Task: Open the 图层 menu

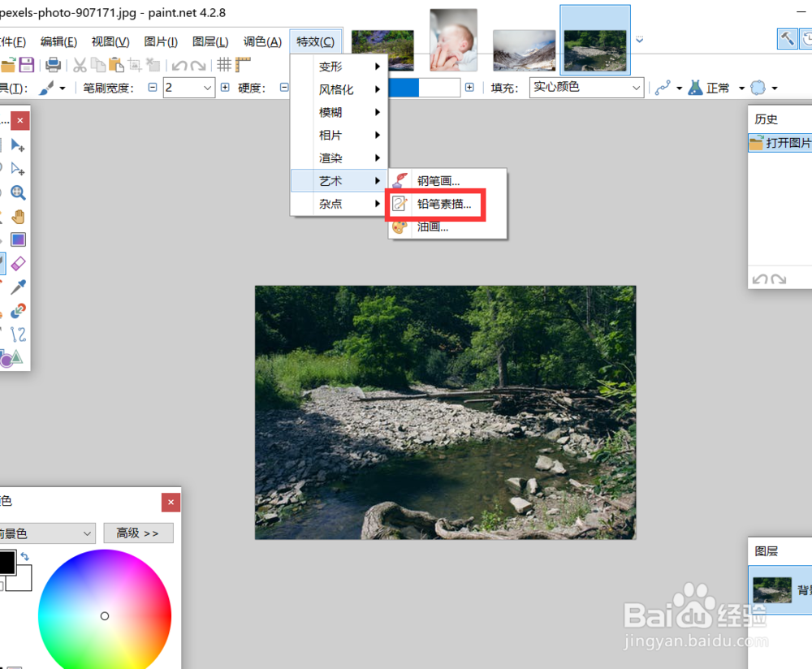Action: pos(211,41)
